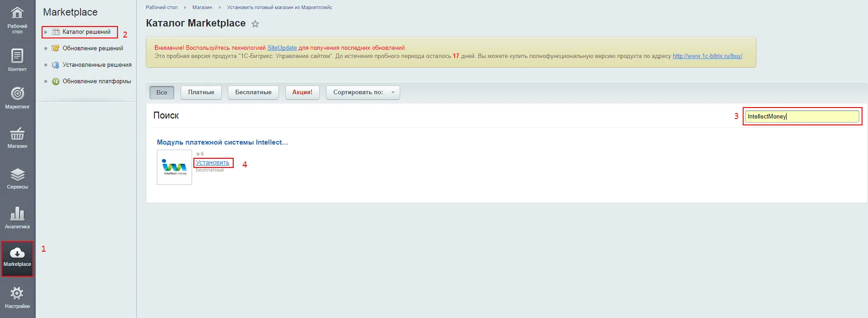This screenshot has height=318, width=868.
Task: Open Модуль платежной системы Intellect... title
Action: (x=223, y=142)
